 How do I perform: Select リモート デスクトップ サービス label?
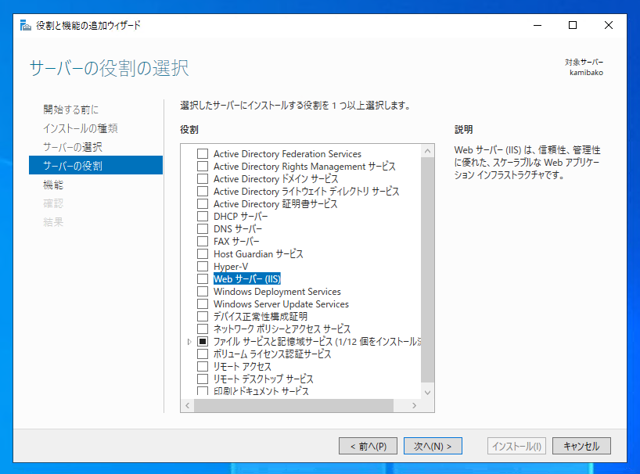point(263,379)
